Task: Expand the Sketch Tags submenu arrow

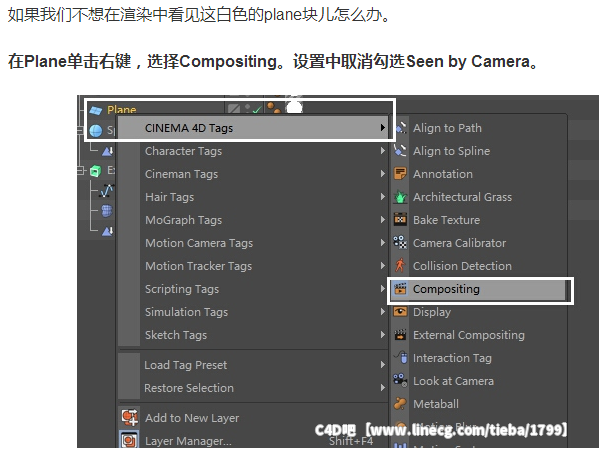Action: point(383,335)
